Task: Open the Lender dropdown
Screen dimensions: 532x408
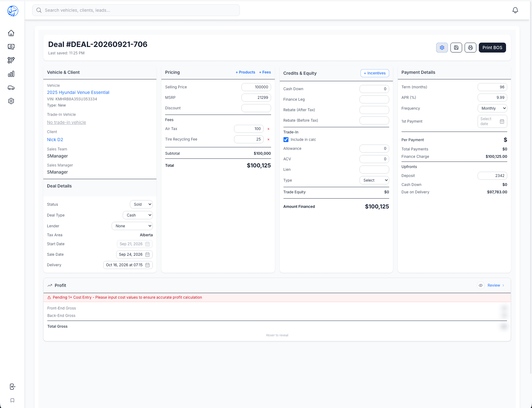Action: [x=132, y=226]
